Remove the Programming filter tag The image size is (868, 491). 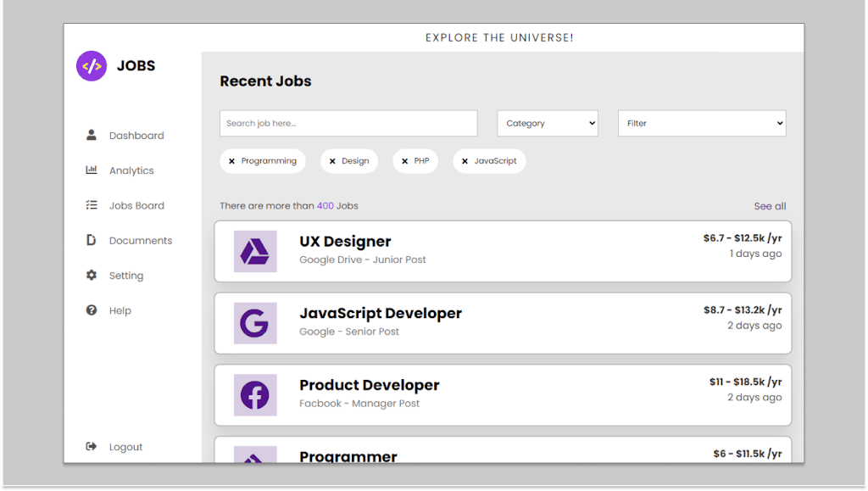point(232,161)
